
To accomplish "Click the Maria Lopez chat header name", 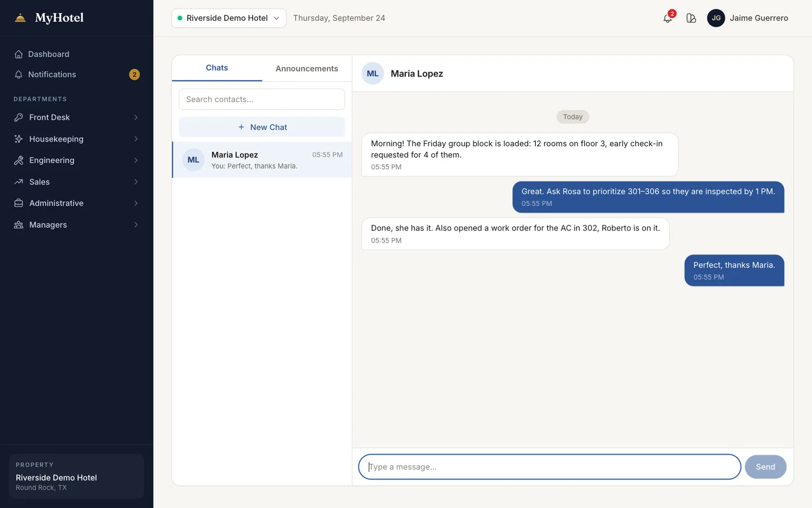I will click(417, 74).
